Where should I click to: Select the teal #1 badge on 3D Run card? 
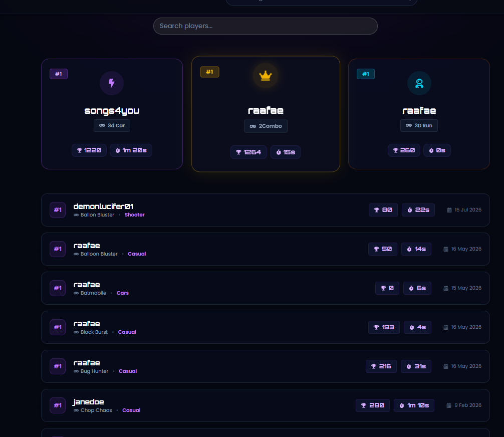pyautogui.click(x=366, y=74)
